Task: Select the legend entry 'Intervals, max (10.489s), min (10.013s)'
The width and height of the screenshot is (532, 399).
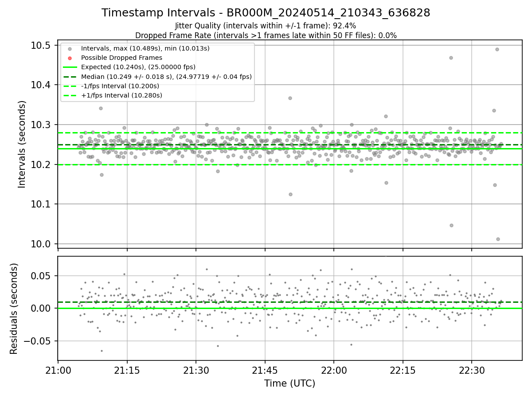Action: point(145,48)
